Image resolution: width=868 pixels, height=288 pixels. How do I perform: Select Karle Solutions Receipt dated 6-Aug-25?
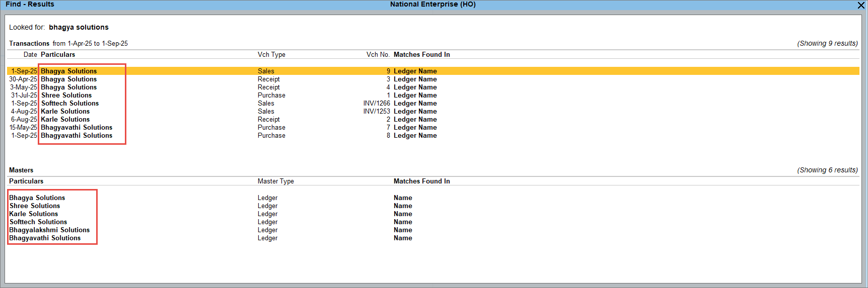tap(65, 120)
